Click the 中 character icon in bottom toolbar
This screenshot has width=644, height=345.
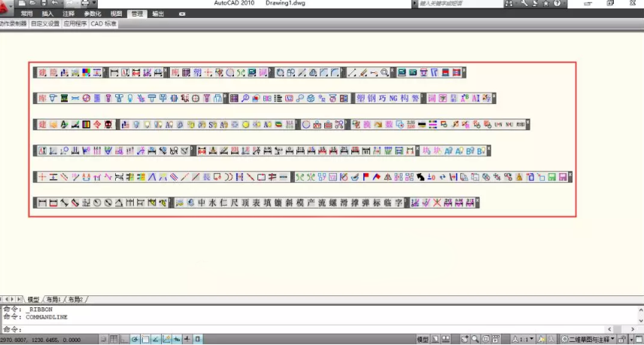pyautogui.click(x=201, y=203)
